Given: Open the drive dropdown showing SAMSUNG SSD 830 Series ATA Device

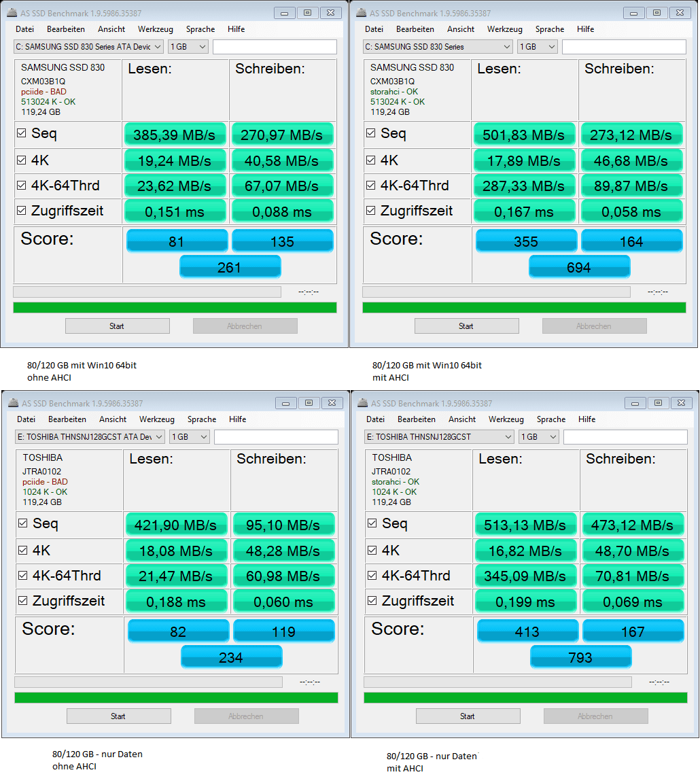Looking at the screenshot, I should 88,46.
